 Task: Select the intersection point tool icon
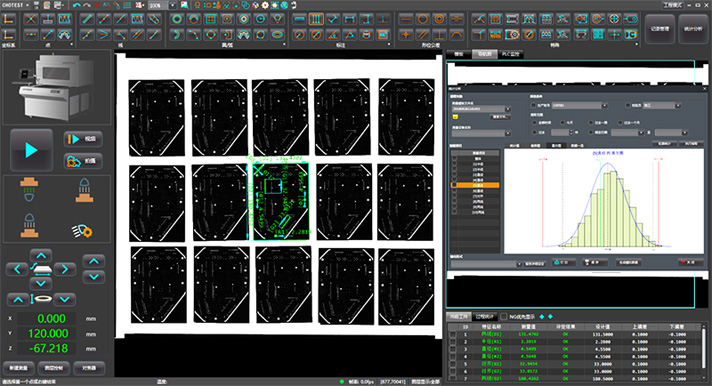pos(31,19)
